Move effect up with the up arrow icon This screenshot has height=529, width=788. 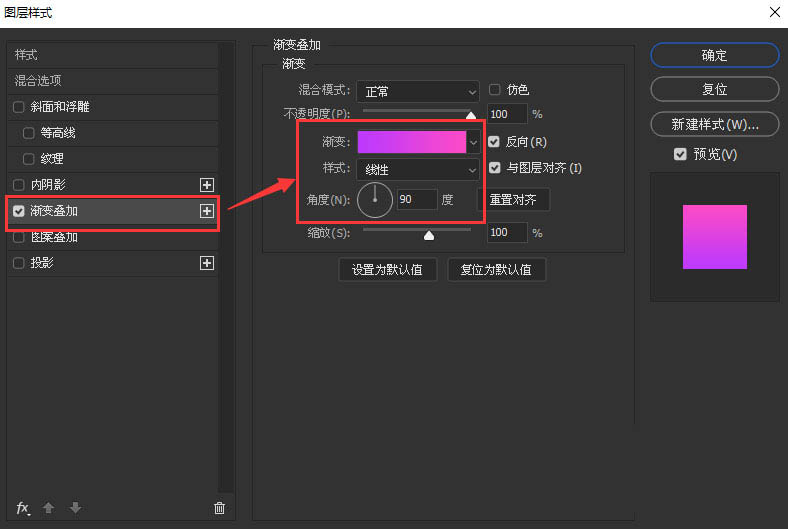[48, 508]
